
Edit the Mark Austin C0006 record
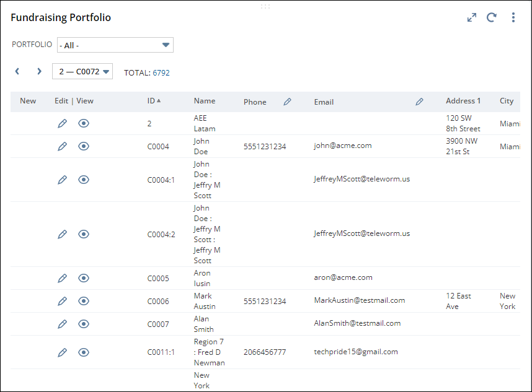(x=62, y=302)
